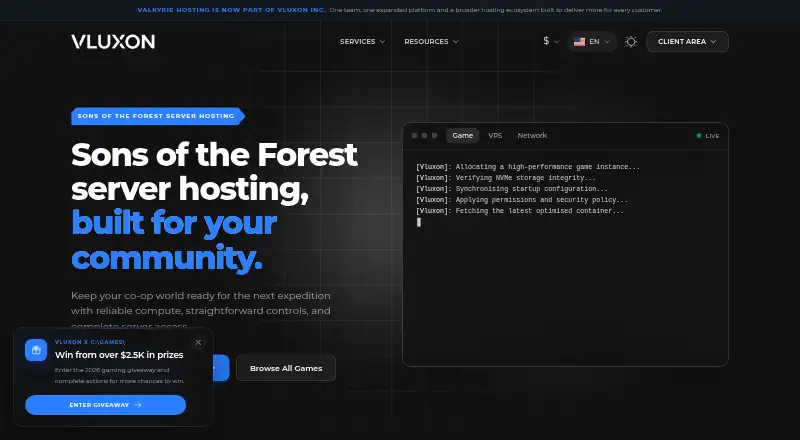Viewport: 800px width, 440px height.
Task: Switch to the Network tab in the terminal
Action: [532, 135]
